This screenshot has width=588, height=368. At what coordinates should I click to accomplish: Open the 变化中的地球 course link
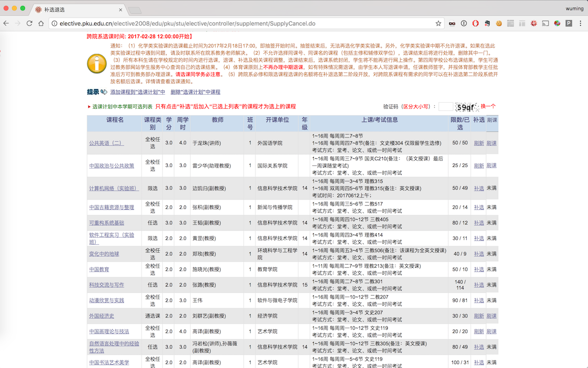pos(104,254)
